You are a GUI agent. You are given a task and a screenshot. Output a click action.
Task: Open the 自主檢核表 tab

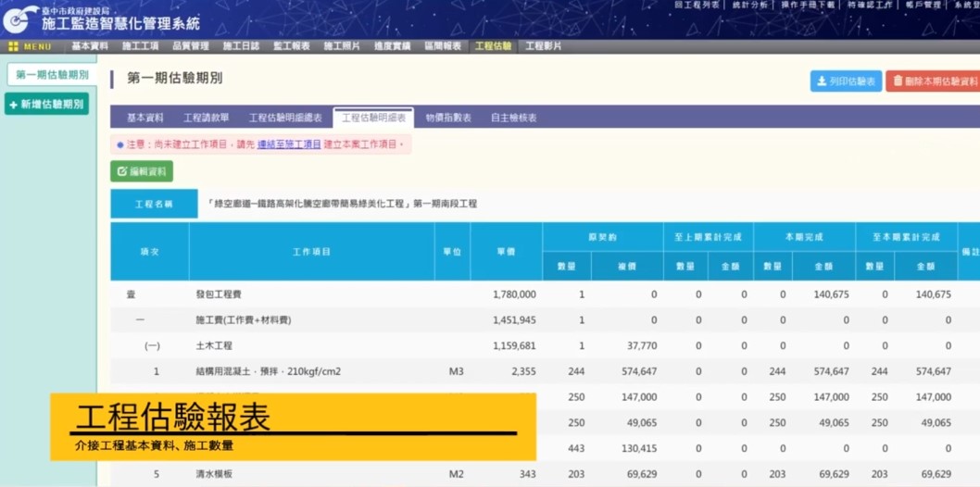513,119
